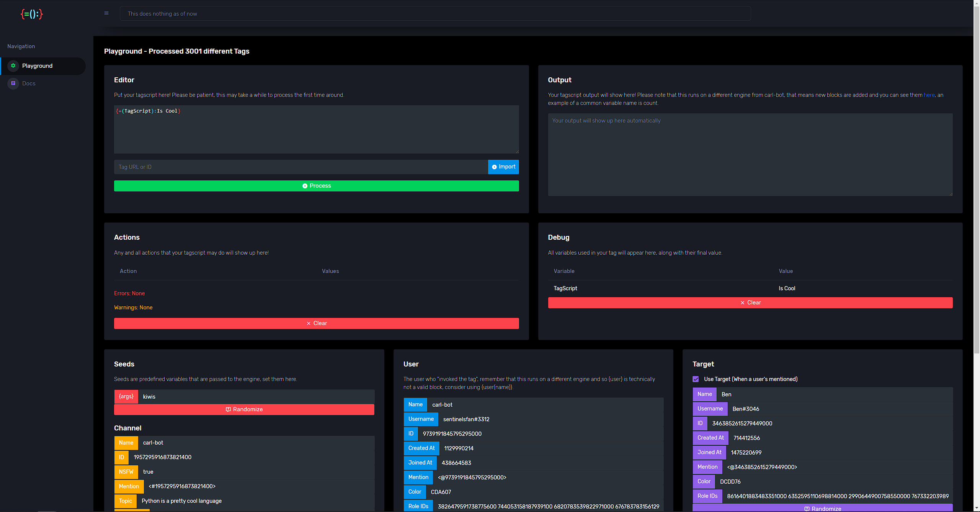Screen dimensions: 980x512
Task: Open the Docs navigation item
Action: tap(28, 83)
